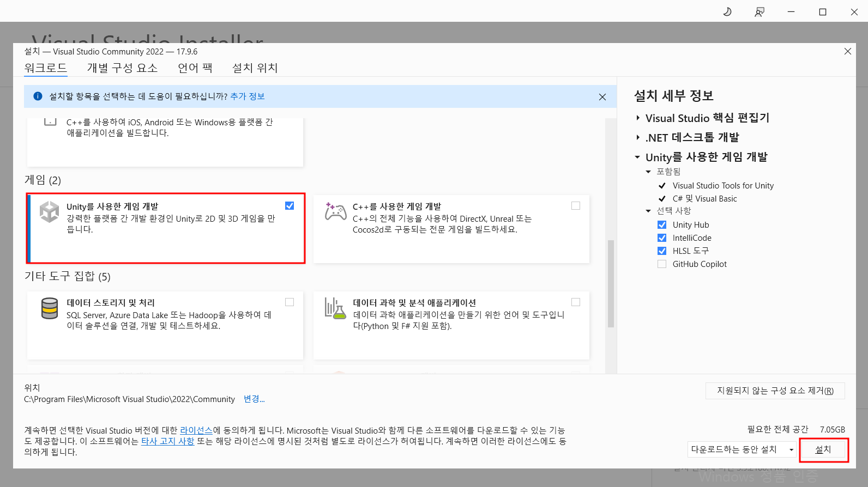868x487 pixels.
Task: Collapse the 선택 사항 optional section
Action: (648, 211)
